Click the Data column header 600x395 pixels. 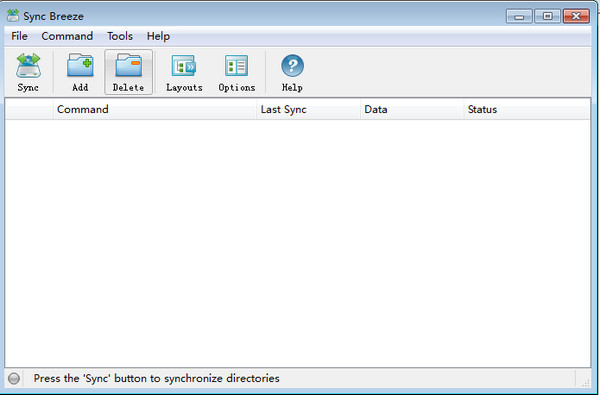(x=412, y=109)
